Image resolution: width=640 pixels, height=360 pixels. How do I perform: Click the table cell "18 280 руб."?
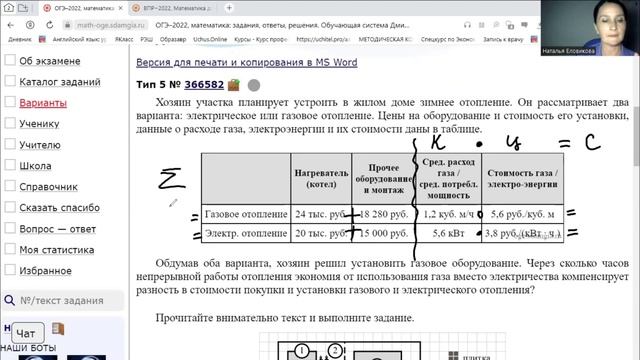pyautogui.click(x=383, y=214)
